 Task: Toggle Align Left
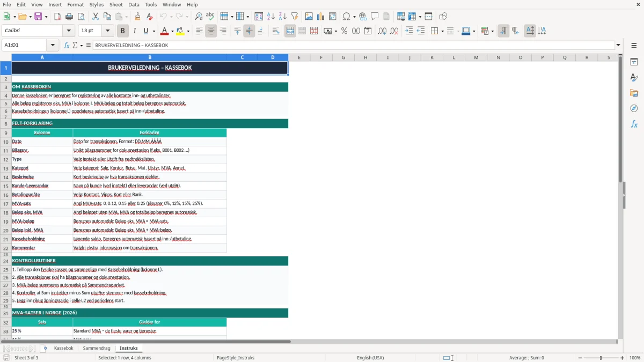(x=199, y=31)
